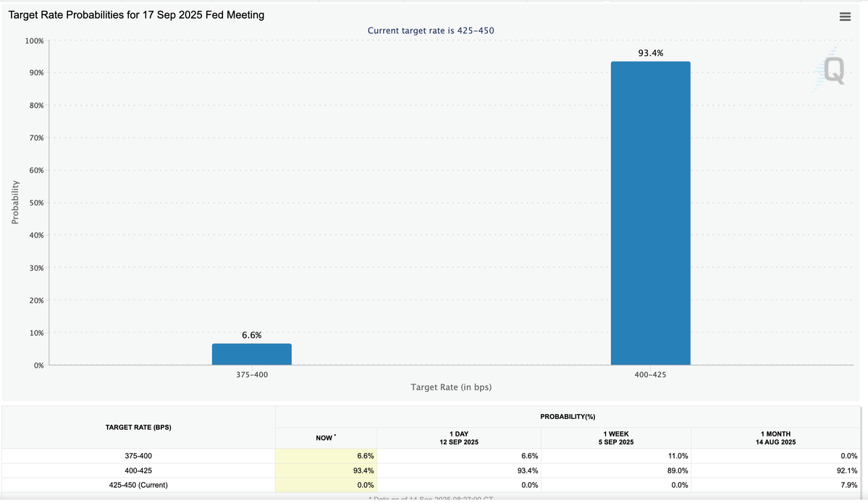The width and height of the screenshot is (868, 503).
Task: Select the TARGET RATE (BPS) column header
Action: click(138, 428)
